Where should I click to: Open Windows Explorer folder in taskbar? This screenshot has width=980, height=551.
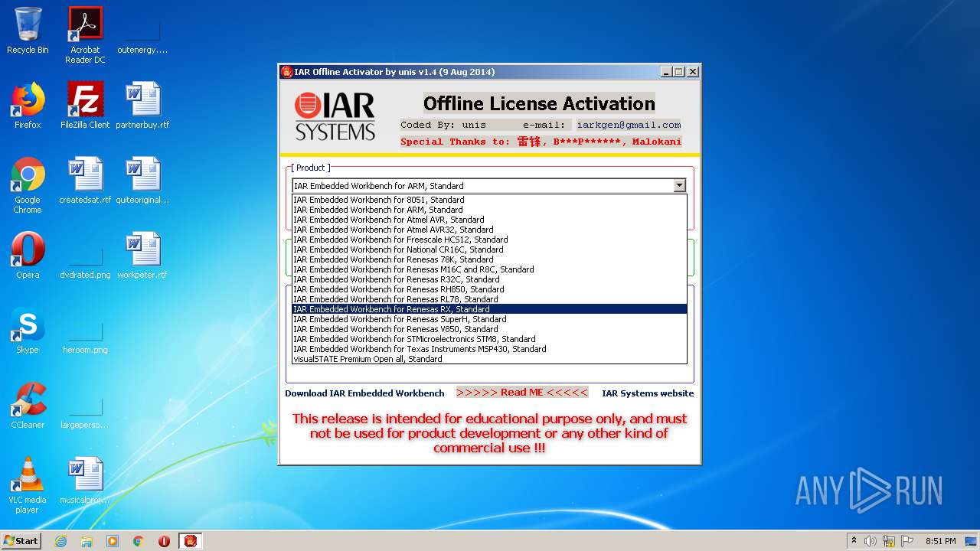tap(87, 541)
